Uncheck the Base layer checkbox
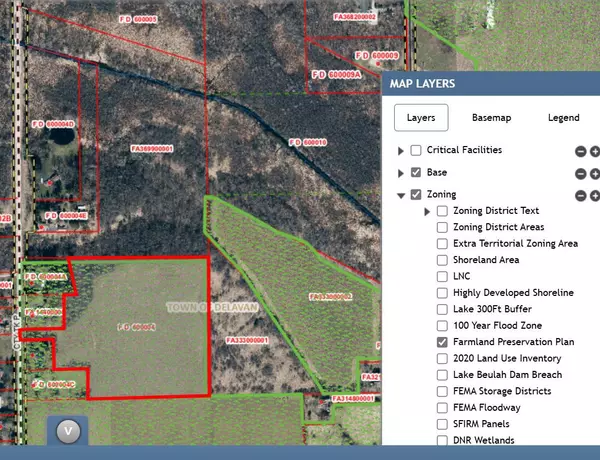Viewport: 600px width, 460px height. [416, 172]
